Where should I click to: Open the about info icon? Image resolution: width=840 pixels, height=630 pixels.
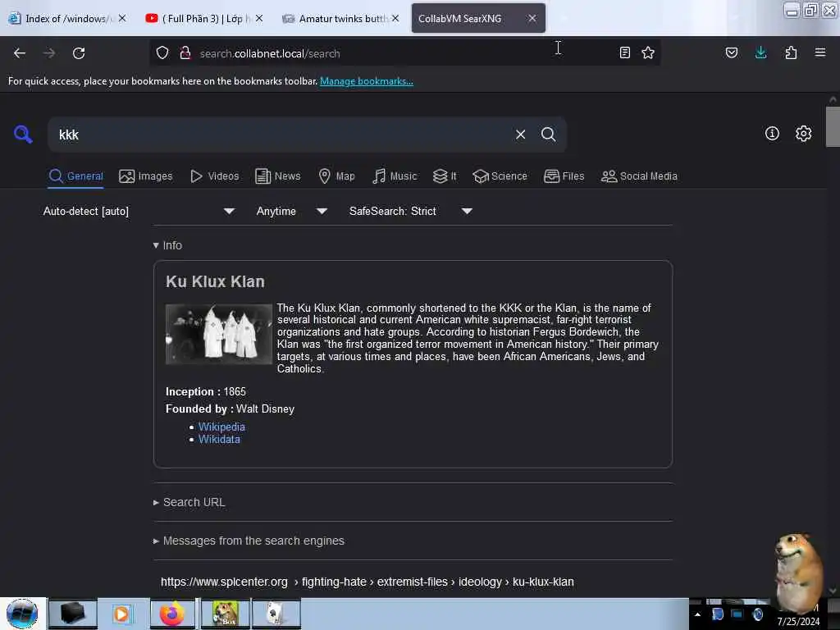point(772,134)
